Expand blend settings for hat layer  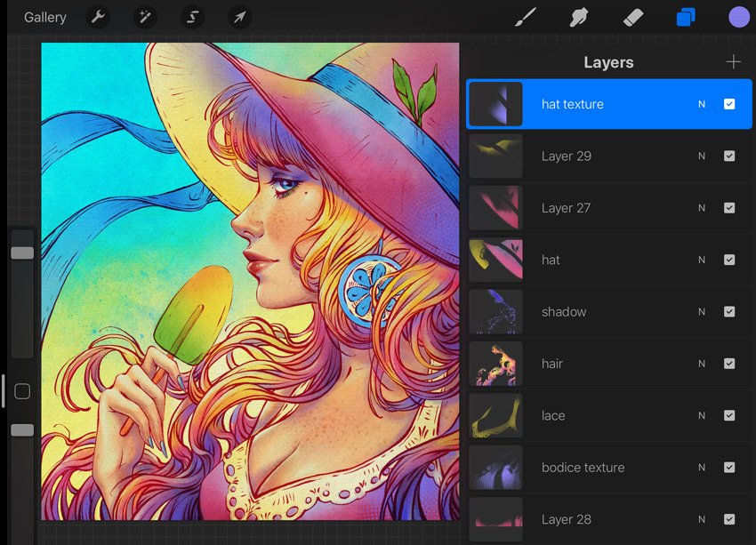tap(702, 260)
